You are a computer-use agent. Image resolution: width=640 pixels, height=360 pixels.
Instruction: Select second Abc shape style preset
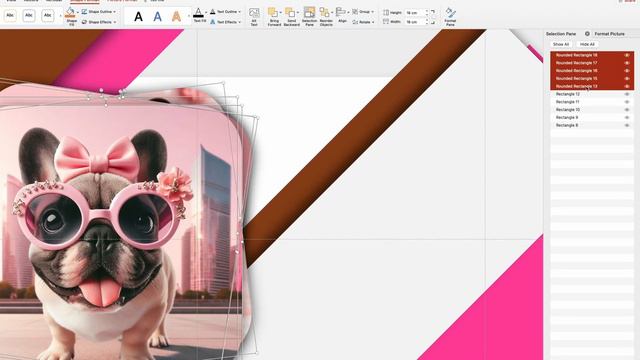pos(29,16)
